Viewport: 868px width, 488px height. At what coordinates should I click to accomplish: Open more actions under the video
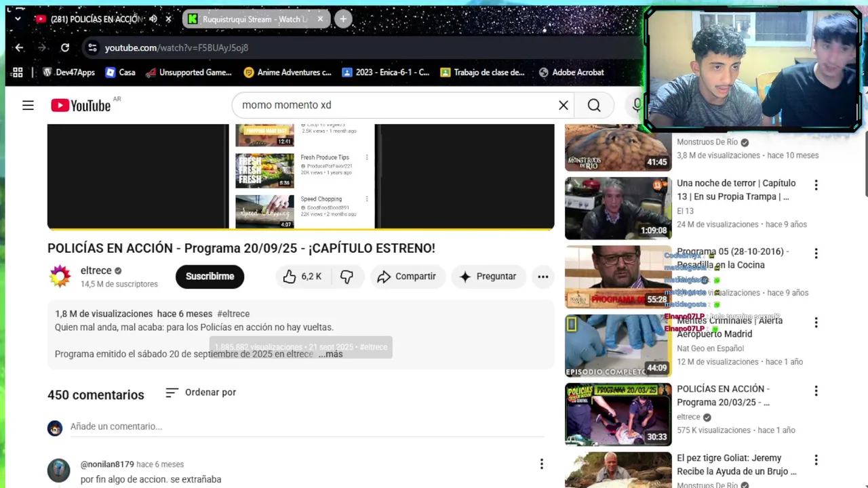(x=542, y=277)
